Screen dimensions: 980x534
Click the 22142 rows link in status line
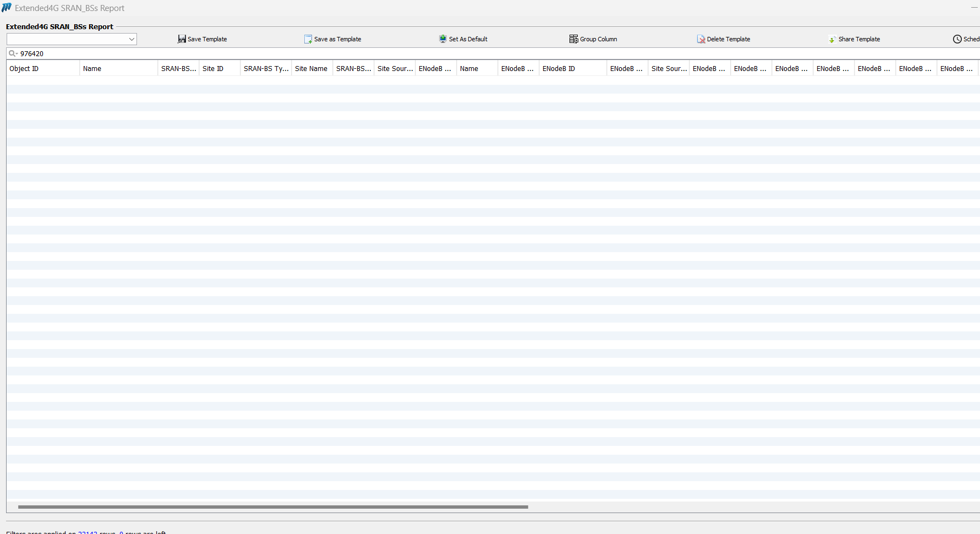tap(87, 532)
